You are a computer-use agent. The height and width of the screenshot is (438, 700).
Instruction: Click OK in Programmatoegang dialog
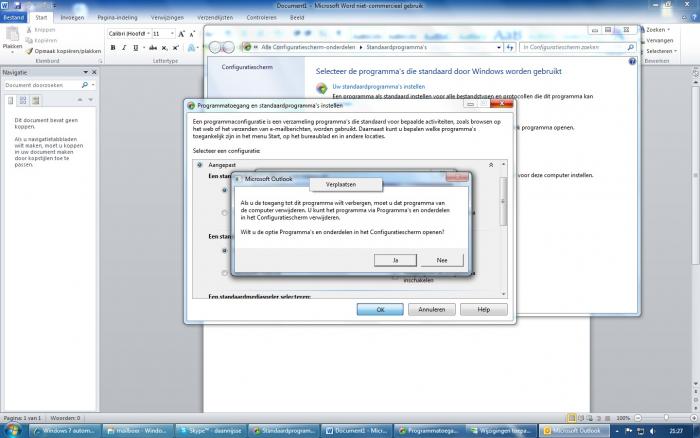click(x=380, y=309)
